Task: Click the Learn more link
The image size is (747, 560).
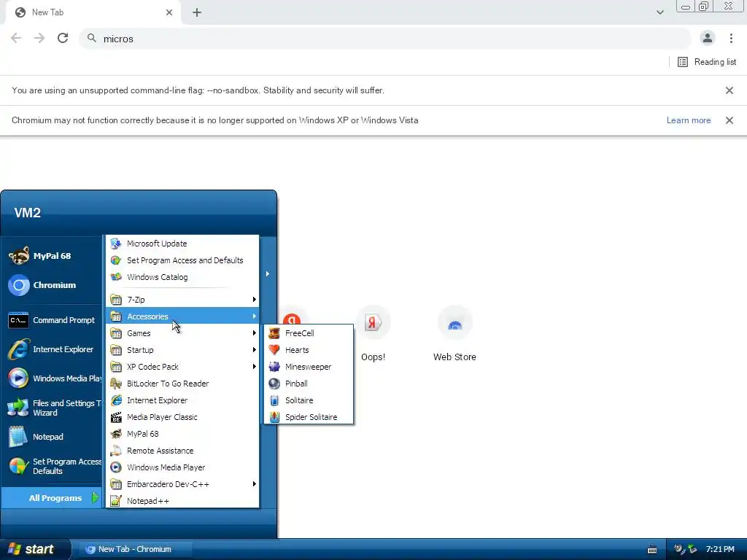Action: coord(689,120)
